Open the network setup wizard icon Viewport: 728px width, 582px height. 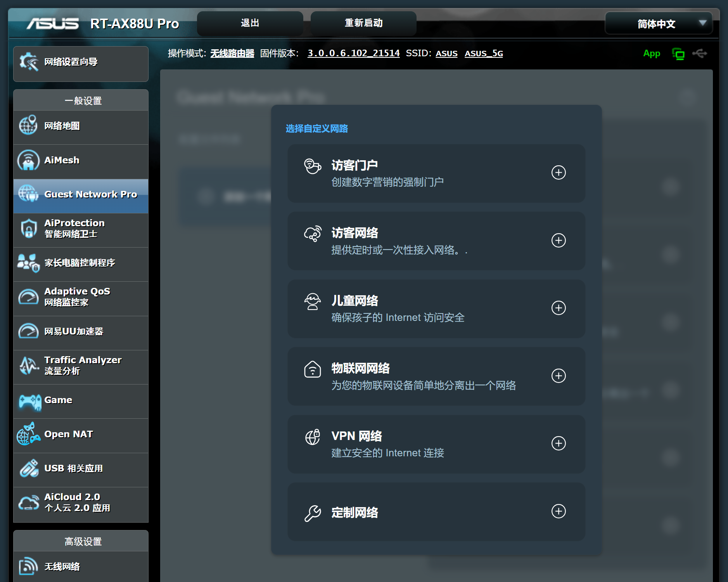click(29, 62)
